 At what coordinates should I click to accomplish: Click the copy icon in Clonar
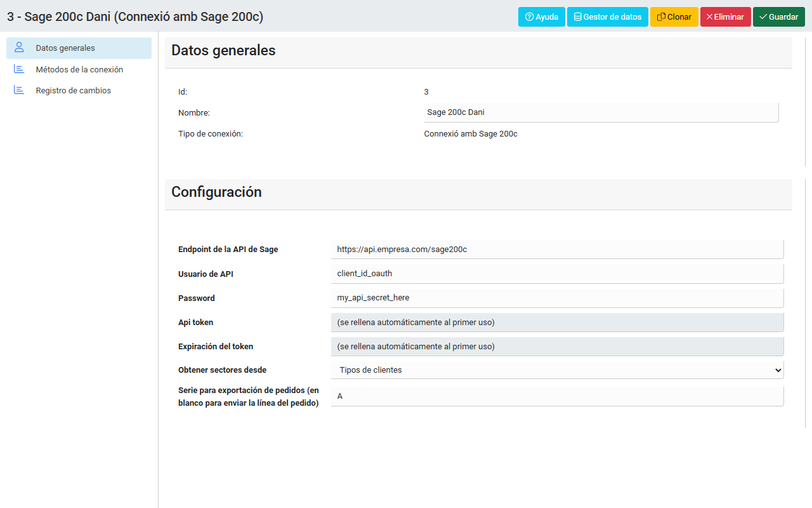click(662, 17)
